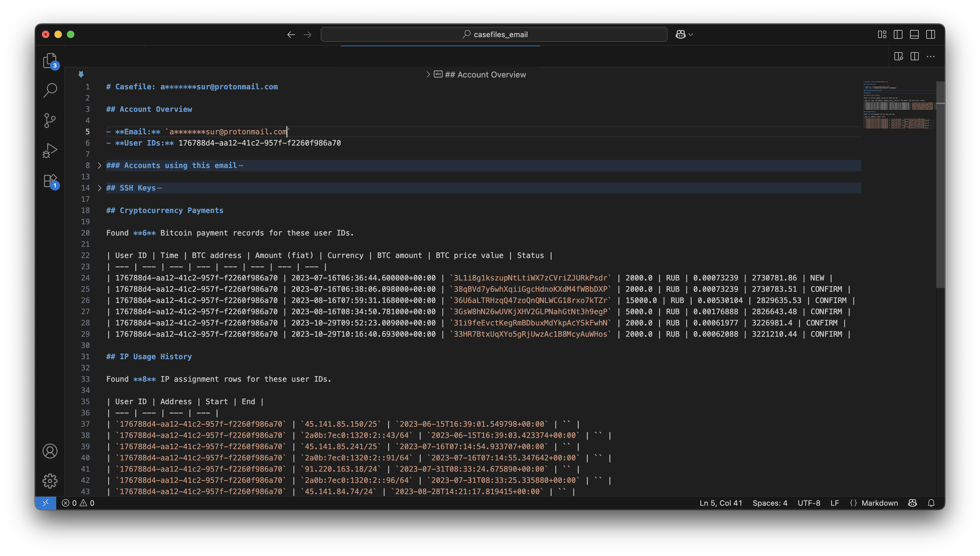The height and width of the screenshot is (556, 980).
Task: Expand the folded 'SSH Keys' section
Action: pyautogui.click(x=99, y=188)
